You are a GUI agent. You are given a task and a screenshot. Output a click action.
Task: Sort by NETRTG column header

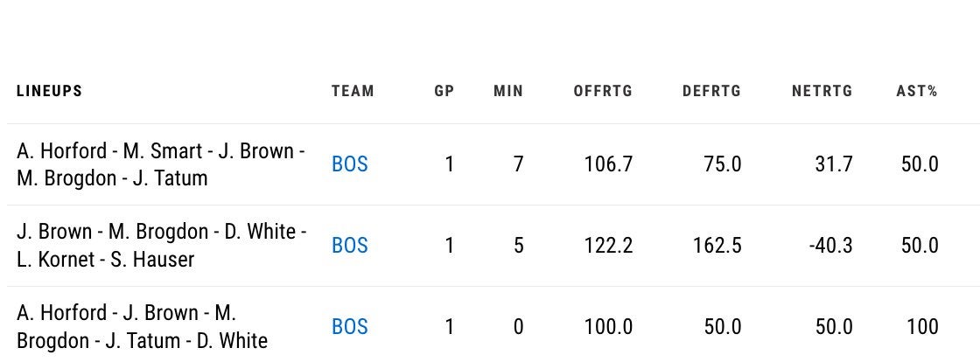pyautogui.click(x=822, y=91)
